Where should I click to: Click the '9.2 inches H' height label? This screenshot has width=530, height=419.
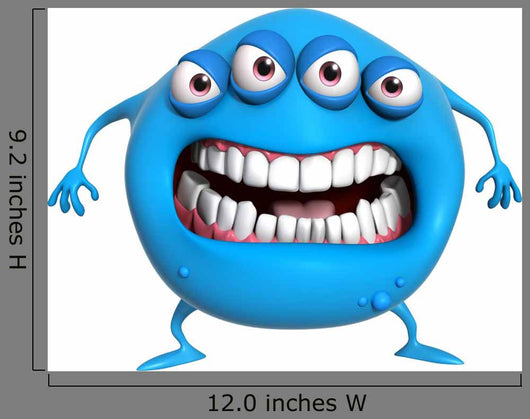18,199
